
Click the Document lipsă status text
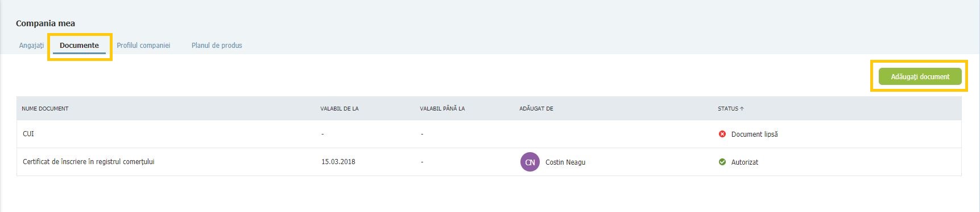pyautogui.click(x=754, y=134)
